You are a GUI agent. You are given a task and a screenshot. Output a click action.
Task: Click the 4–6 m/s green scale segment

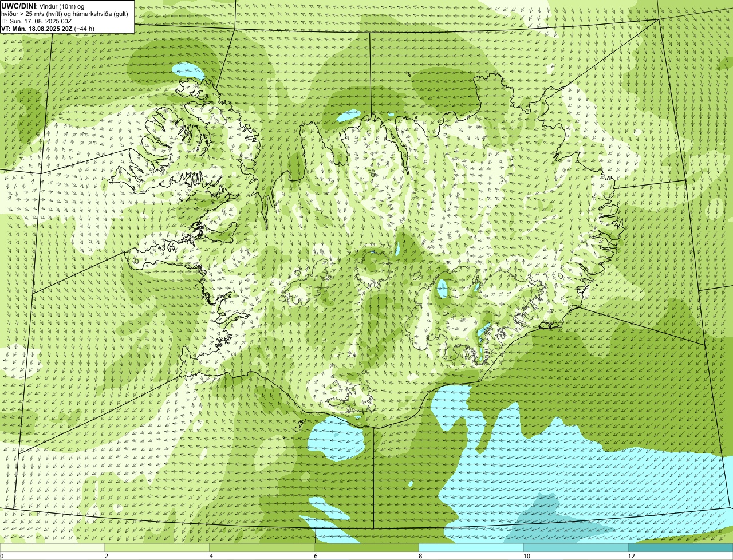click(x=262, y=548)
